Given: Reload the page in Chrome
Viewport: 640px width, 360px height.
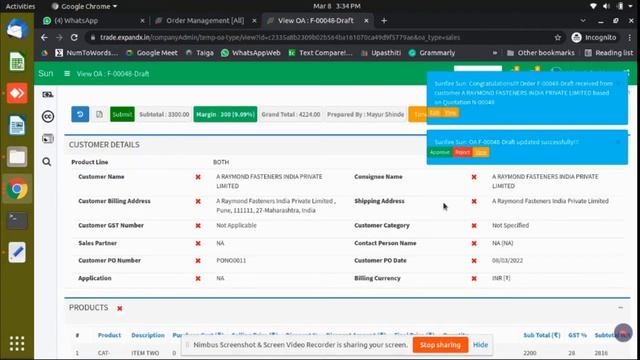Looking at the screenshot, I should (x=74, y=37).
